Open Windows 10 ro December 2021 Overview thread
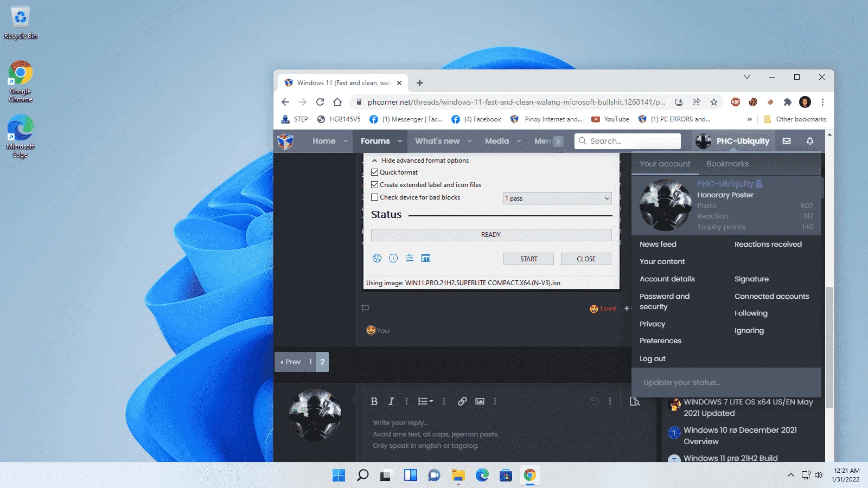The image size is (868, 488). (740, 435)
